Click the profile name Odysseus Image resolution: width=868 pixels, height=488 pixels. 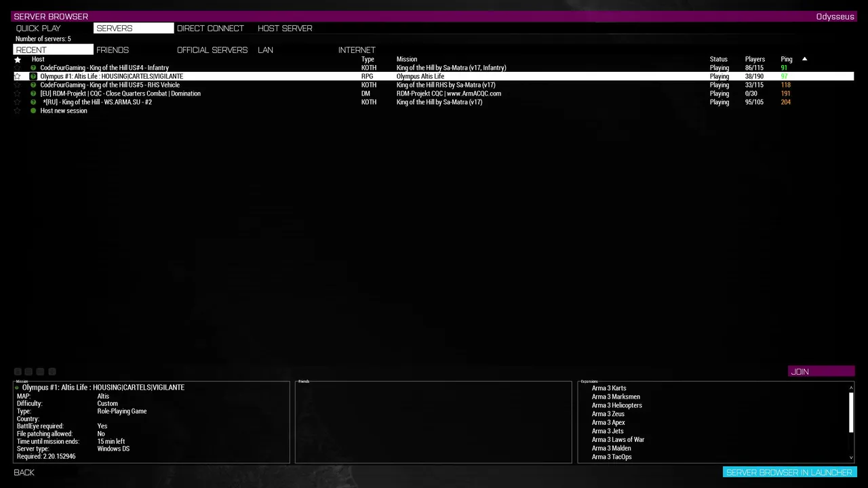pos(835,17)
